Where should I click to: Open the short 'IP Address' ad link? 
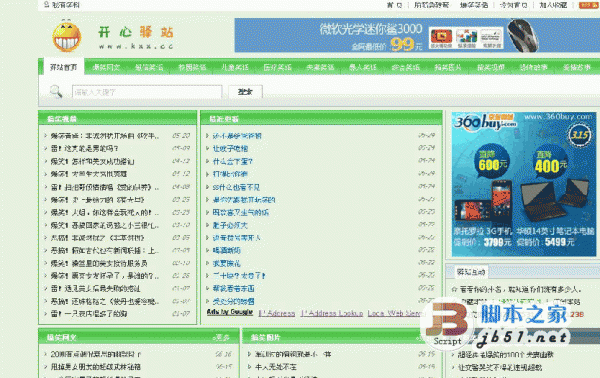(277, 313)
